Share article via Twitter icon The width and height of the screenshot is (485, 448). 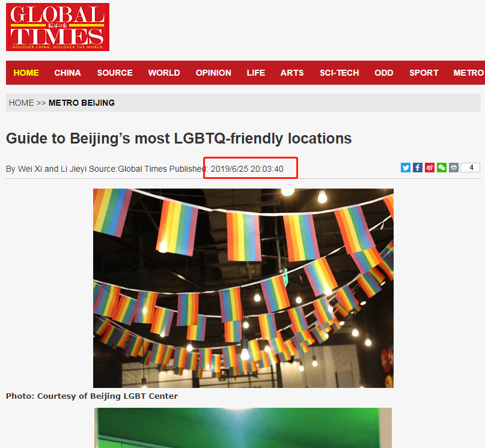click(406, 168)
